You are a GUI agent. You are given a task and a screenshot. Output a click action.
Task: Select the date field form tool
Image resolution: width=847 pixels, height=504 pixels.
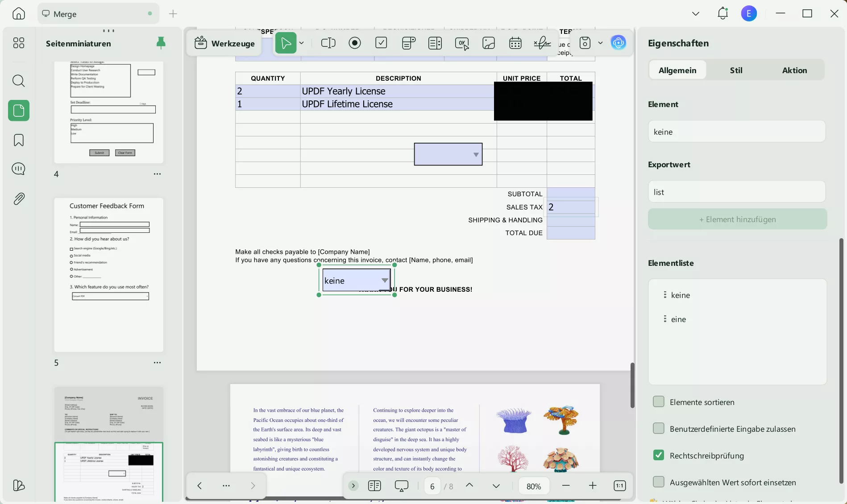click(515, 43)
